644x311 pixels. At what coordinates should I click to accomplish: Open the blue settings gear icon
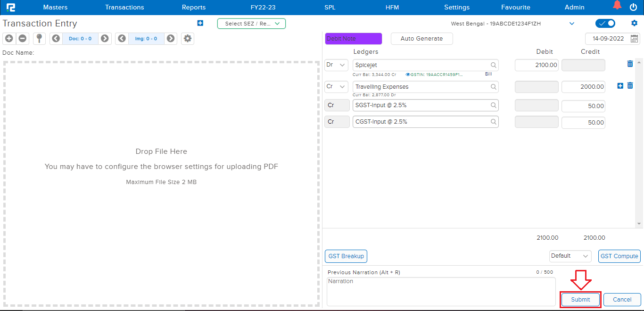coord(634,23)
